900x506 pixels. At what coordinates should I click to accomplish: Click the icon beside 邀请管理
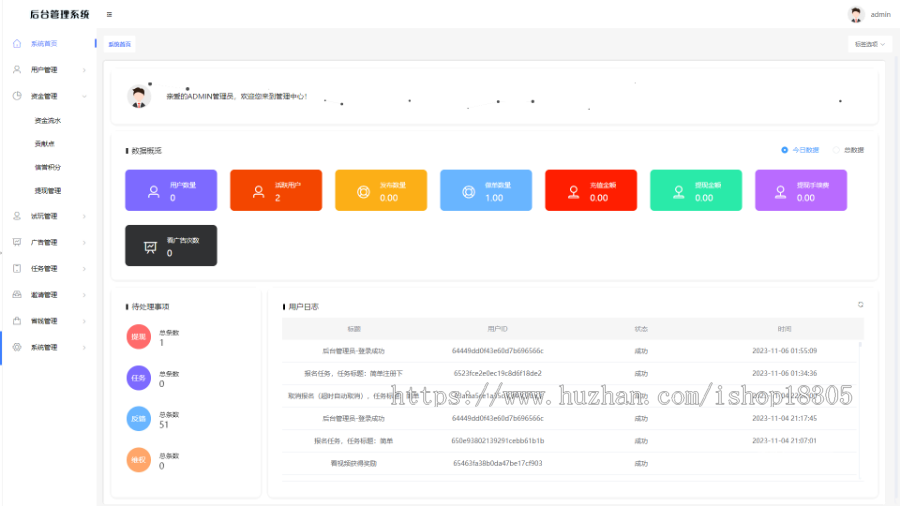coord(17,294)
